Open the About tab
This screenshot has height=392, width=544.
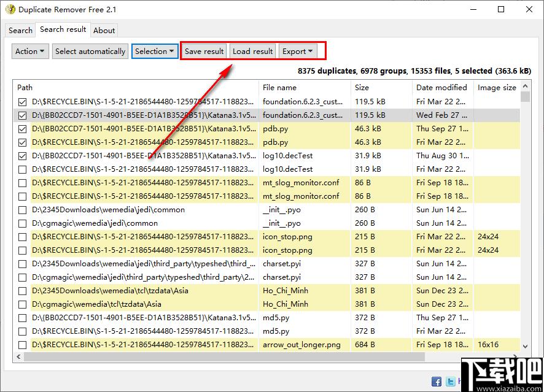point(104,31)
